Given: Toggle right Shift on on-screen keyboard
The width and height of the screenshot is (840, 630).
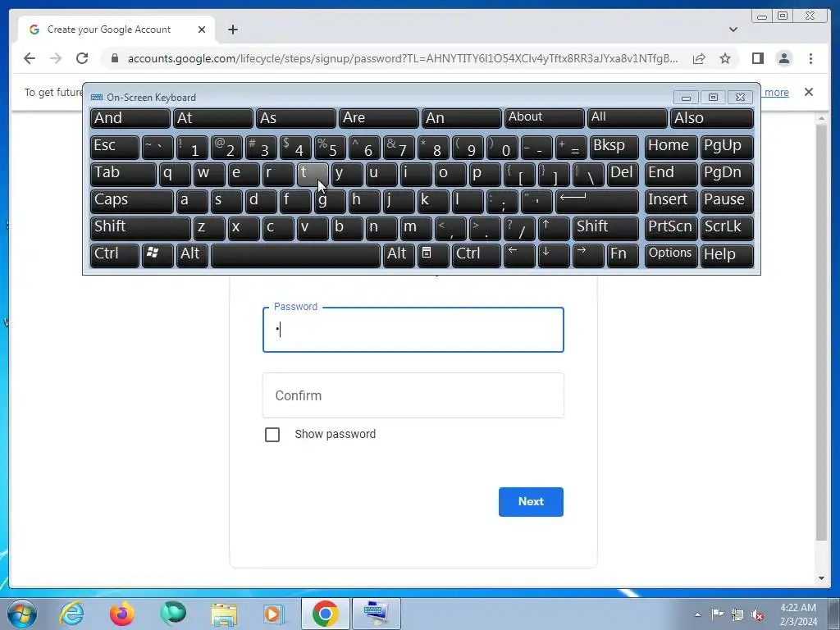Looking at the screenshot, I should tap(605, 228).
